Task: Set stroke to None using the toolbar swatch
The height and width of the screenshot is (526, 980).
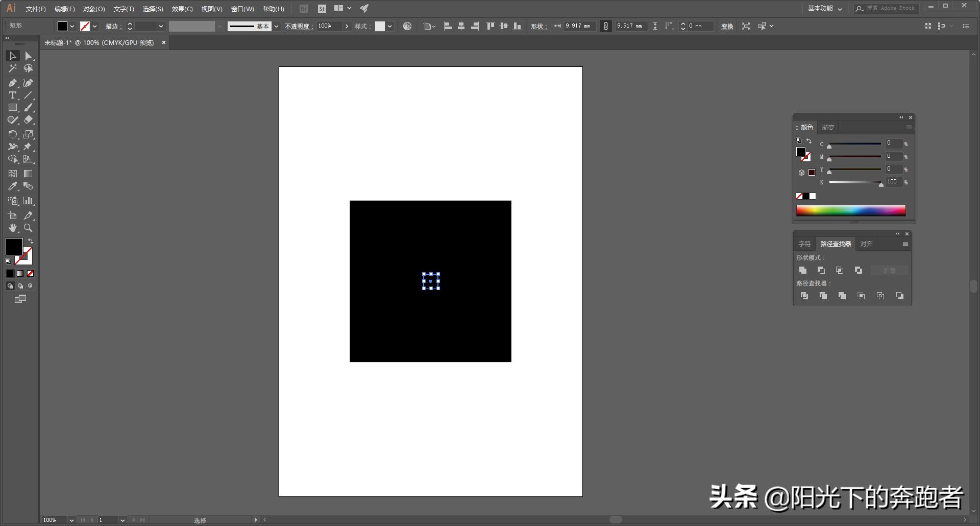Action: [31, 273]
